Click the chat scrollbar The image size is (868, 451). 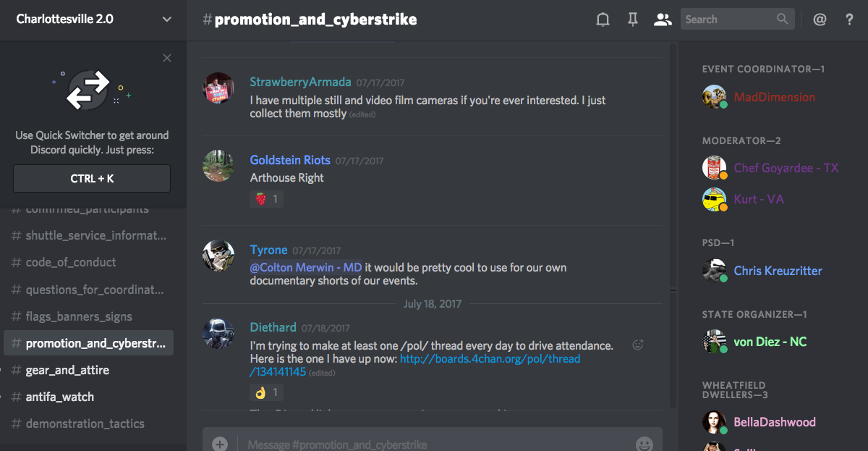673,224
